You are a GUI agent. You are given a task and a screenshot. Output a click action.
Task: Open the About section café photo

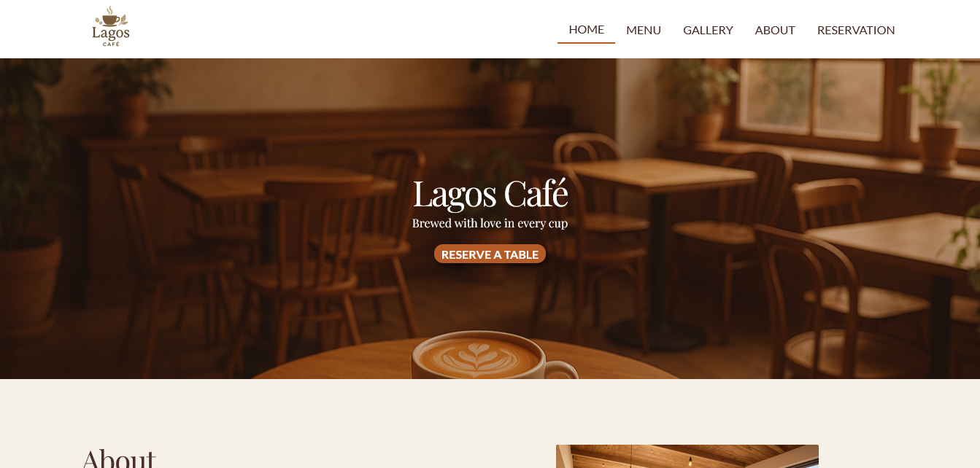pos(687,456)
